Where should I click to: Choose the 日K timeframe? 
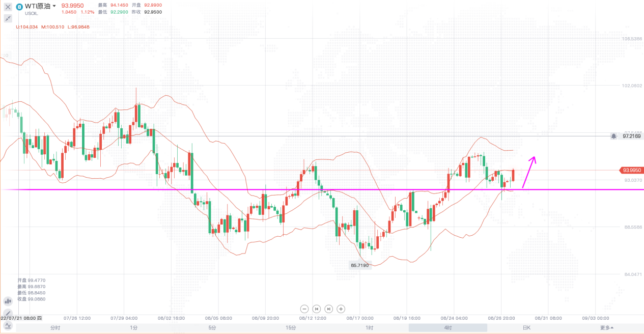click(526, 328)
